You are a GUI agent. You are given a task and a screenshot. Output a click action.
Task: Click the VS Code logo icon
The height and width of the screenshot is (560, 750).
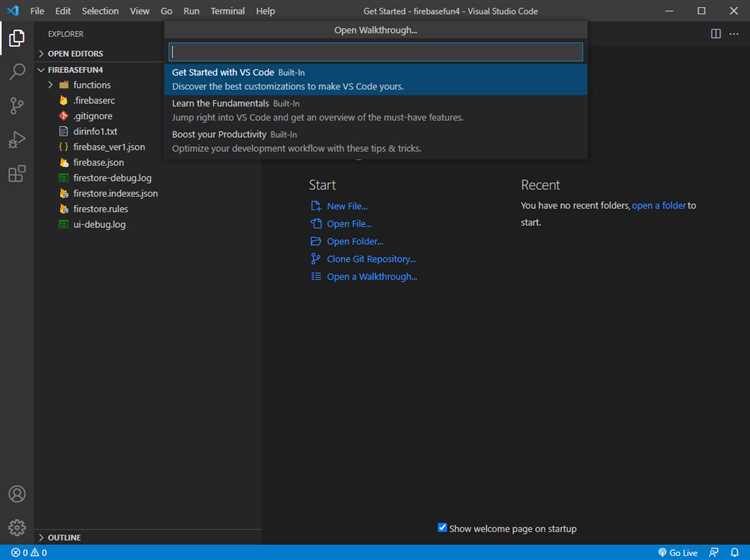[x=13, y=11]
